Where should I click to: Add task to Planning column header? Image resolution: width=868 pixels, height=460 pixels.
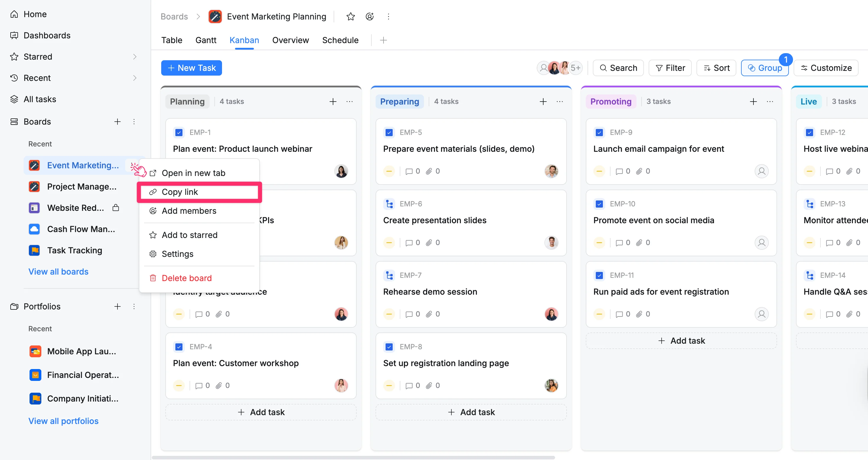[333, 102]
